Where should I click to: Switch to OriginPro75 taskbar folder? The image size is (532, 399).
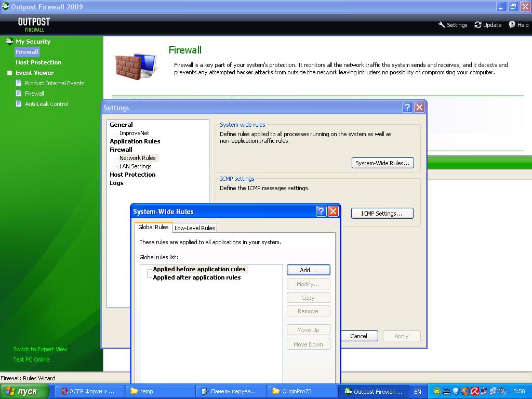coord(302,391)
